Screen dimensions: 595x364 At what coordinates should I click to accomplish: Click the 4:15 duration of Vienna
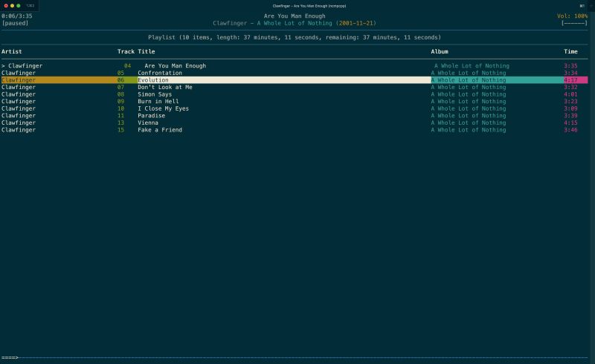(x=570, y=123)
